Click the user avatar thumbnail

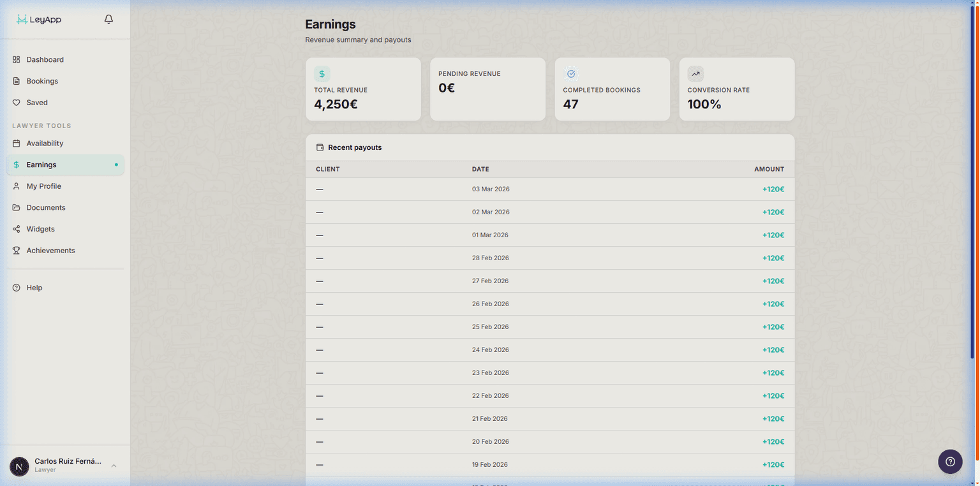coord(19,467)
